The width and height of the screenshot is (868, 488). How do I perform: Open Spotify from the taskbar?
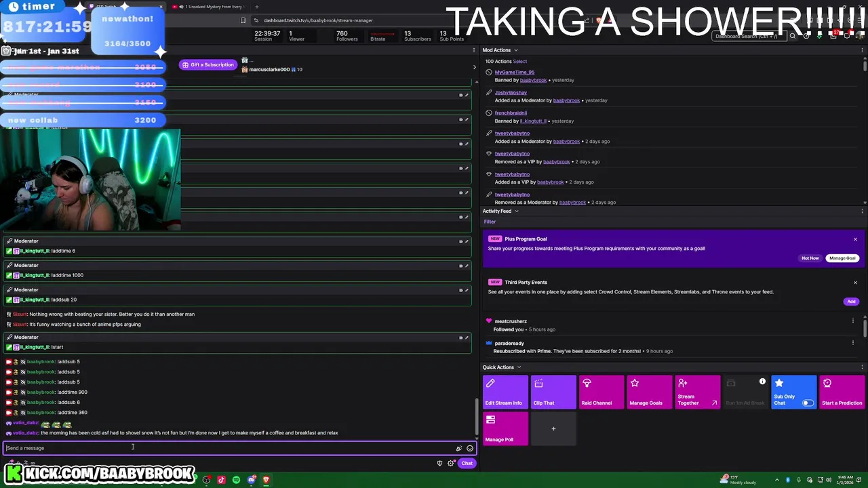pos(236,480)
